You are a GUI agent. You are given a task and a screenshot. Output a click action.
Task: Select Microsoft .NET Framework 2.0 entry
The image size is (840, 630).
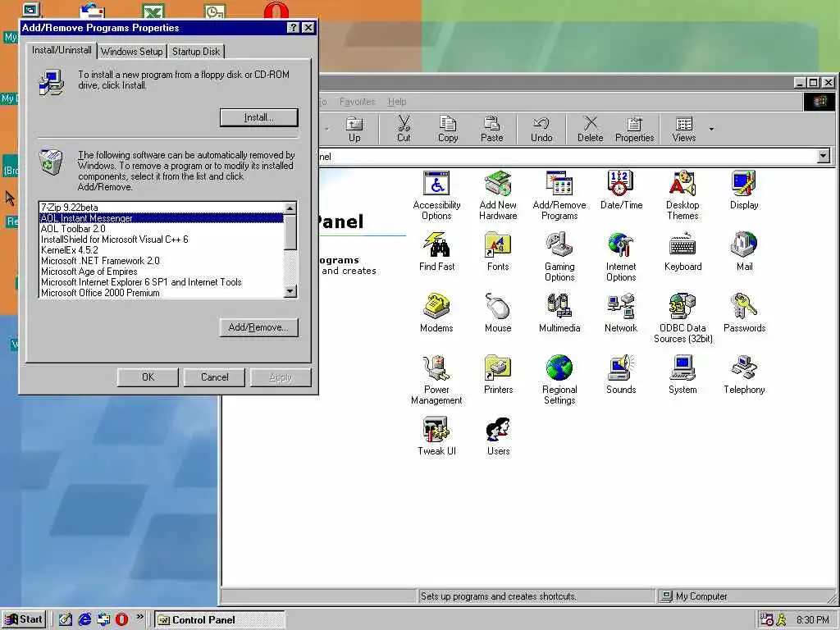tap(162, 261)
